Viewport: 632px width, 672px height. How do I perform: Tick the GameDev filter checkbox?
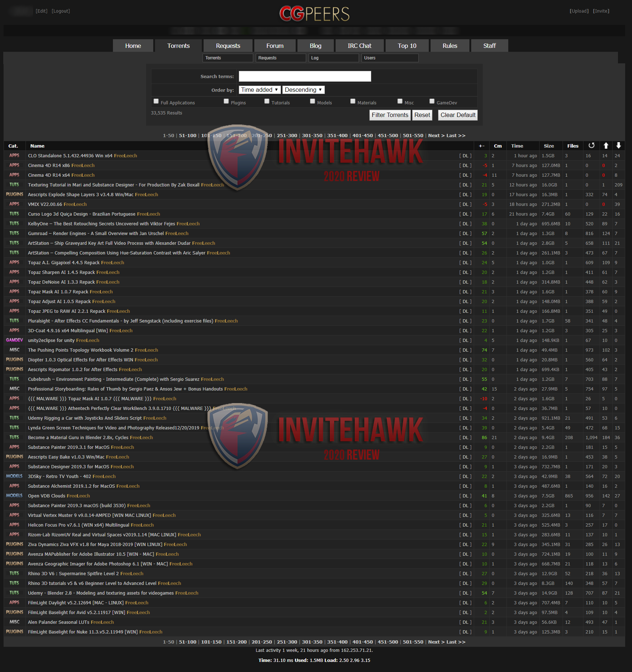[432, 102]
